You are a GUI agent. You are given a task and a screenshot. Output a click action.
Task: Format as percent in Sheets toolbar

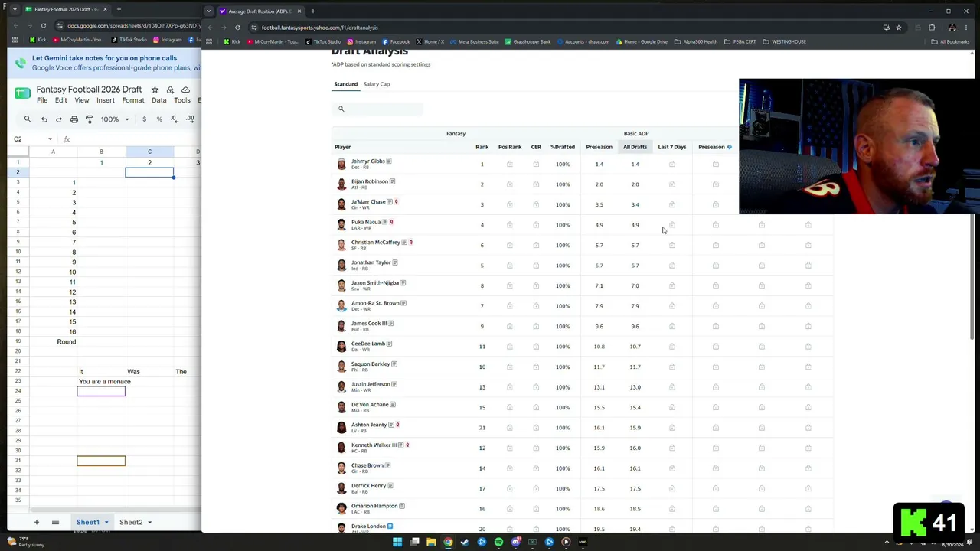[x=159, y=119]
